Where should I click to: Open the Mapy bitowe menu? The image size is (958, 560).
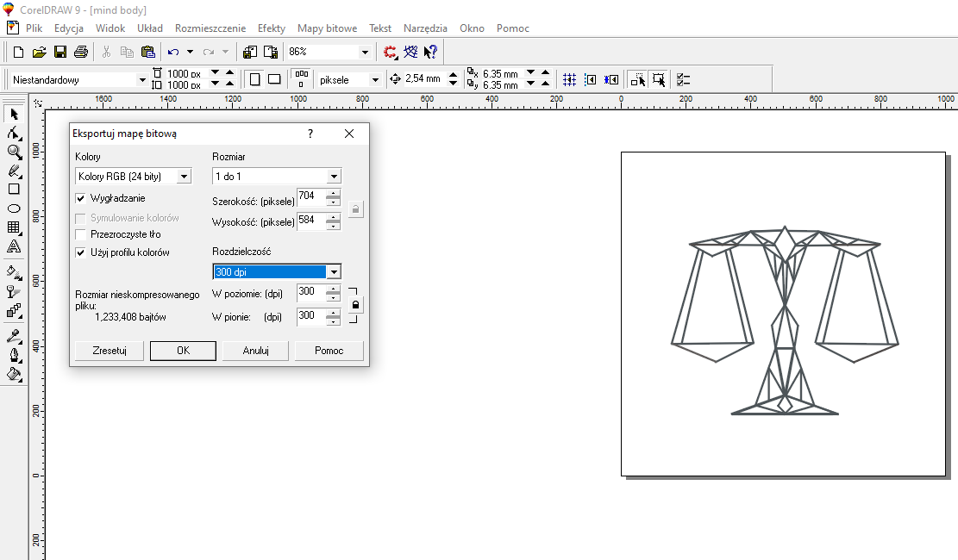pyautogui.click(x=327, y=28)
